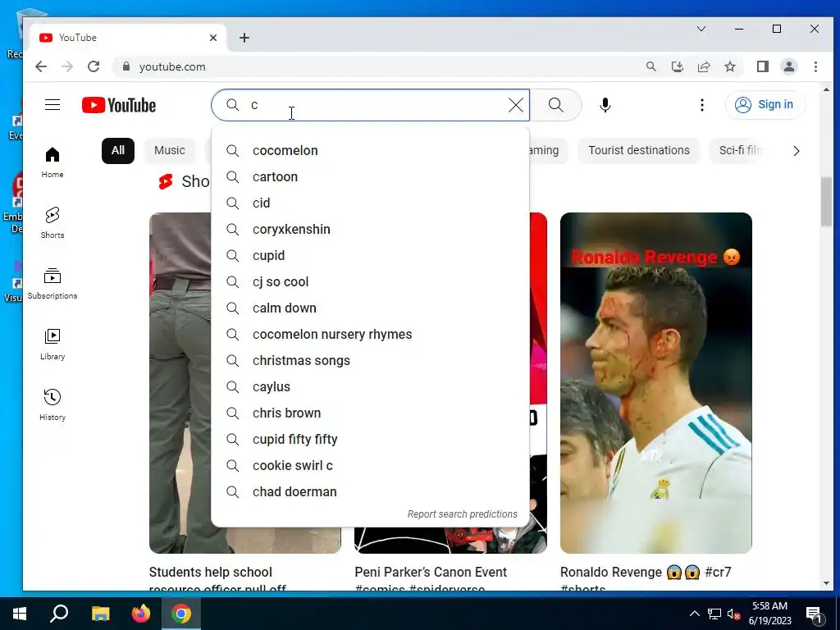Open the Chrome profile avatar
This screenshot has width=840, height=630.
coord(789,66)
